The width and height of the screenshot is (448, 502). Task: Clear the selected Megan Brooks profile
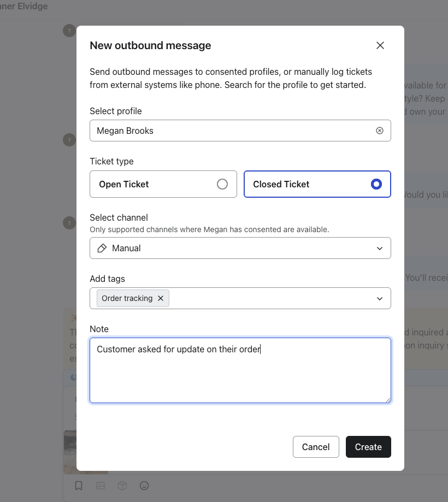tap(380, 131)
